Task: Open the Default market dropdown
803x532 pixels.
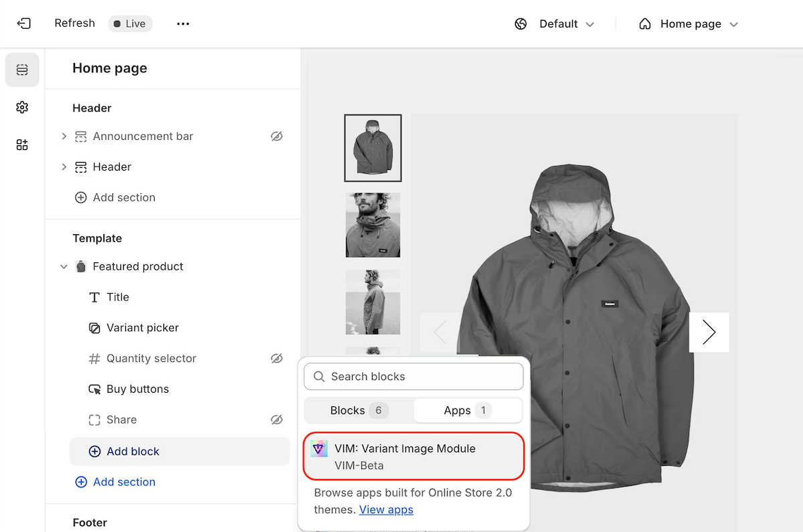Action: click(x=554, y=24)
